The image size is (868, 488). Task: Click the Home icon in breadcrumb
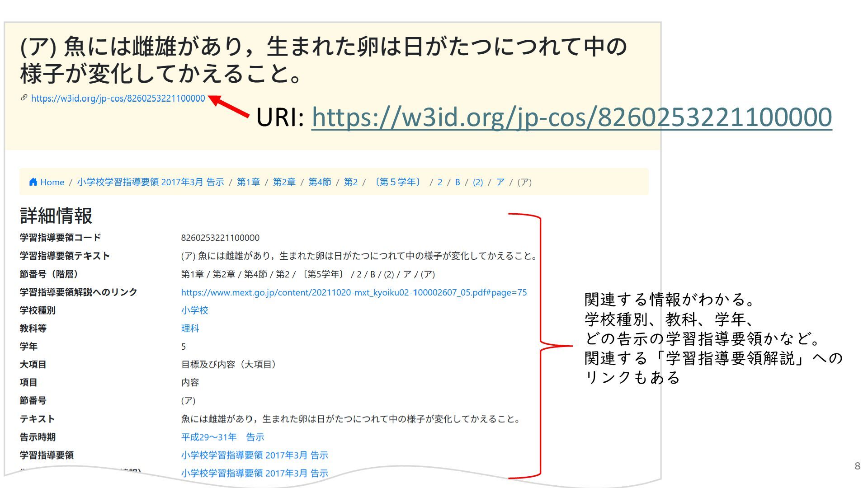click(x=33, y=182)
